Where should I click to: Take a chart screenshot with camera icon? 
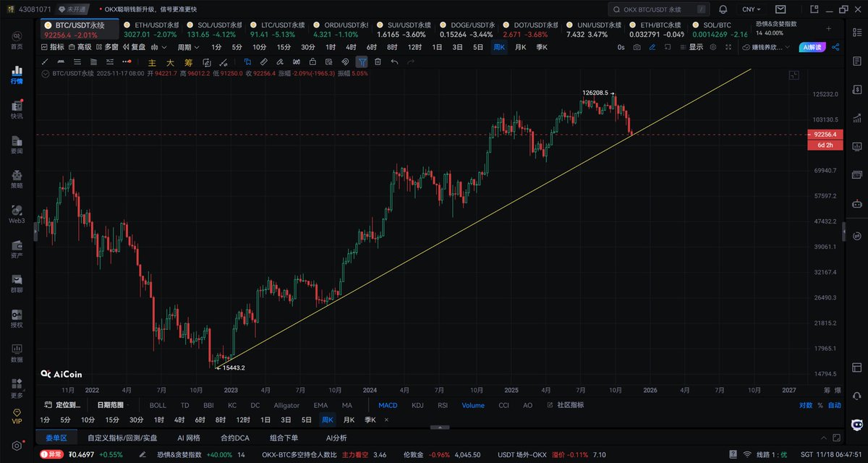click(x=637, y=47)
